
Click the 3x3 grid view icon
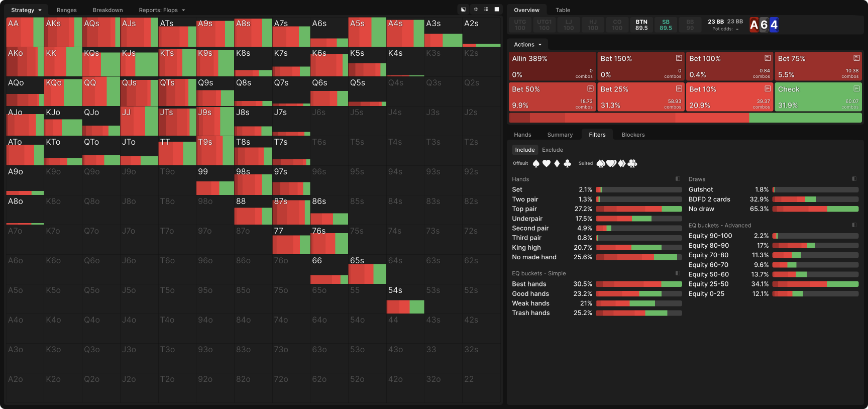point(486,10)
